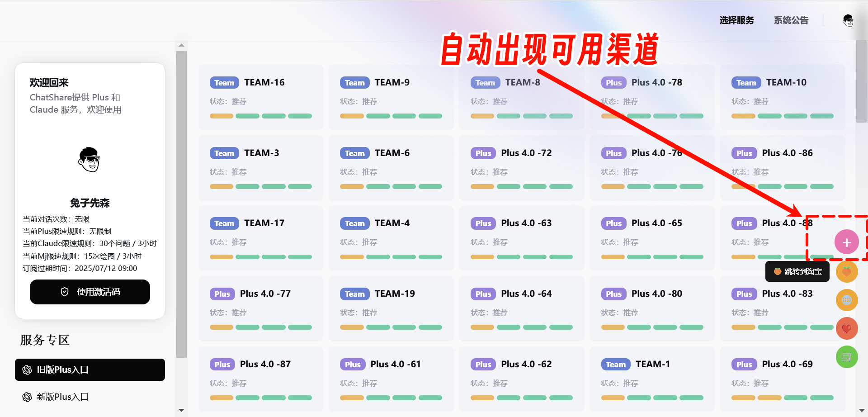Click the pink plus floating button
The height and width of the screenshot is (417, 868).
(846, 242)
